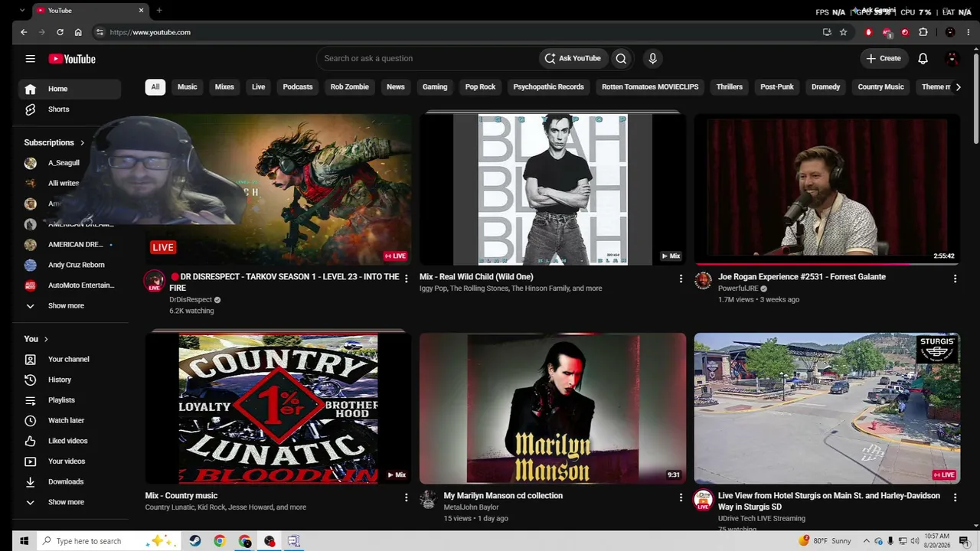Click the YouTube logo

click(x=72, y=59)
